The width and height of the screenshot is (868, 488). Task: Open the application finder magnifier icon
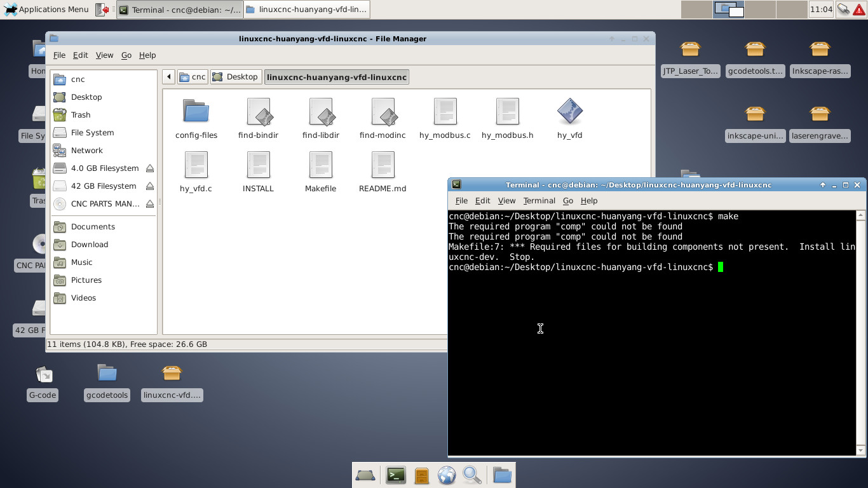[x=472, y=475]
